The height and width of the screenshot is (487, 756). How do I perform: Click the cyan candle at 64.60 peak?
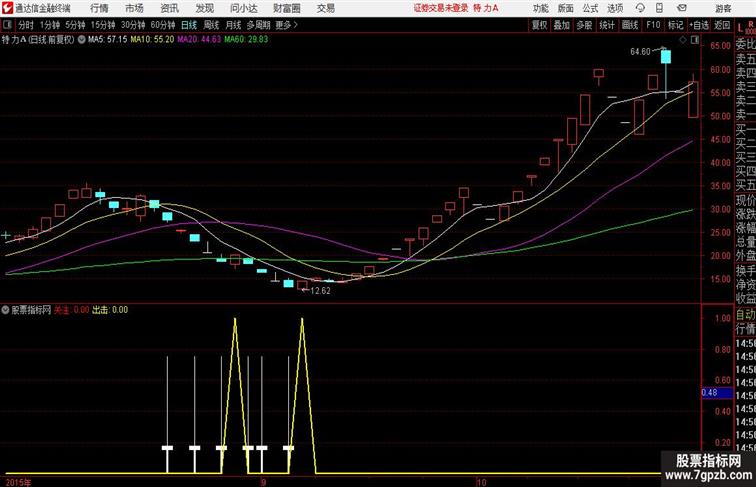tap(666, 57)
